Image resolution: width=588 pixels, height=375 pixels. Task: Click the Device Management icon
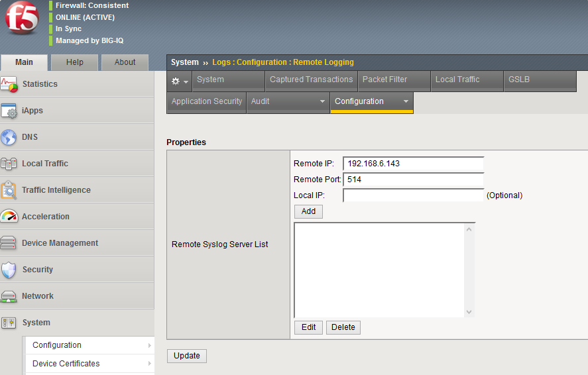point(9,243)
